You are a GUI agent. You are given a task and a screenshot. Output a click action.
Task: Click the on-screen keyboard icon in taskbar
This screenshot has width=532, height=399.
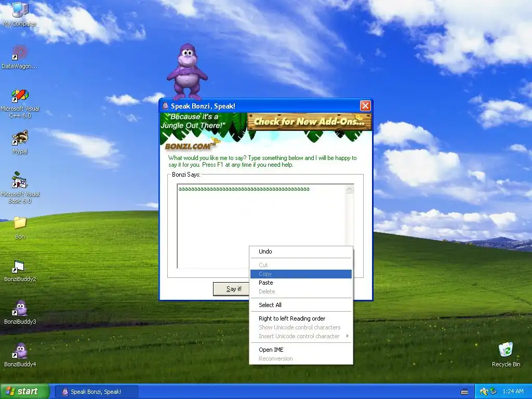point(464,392)
